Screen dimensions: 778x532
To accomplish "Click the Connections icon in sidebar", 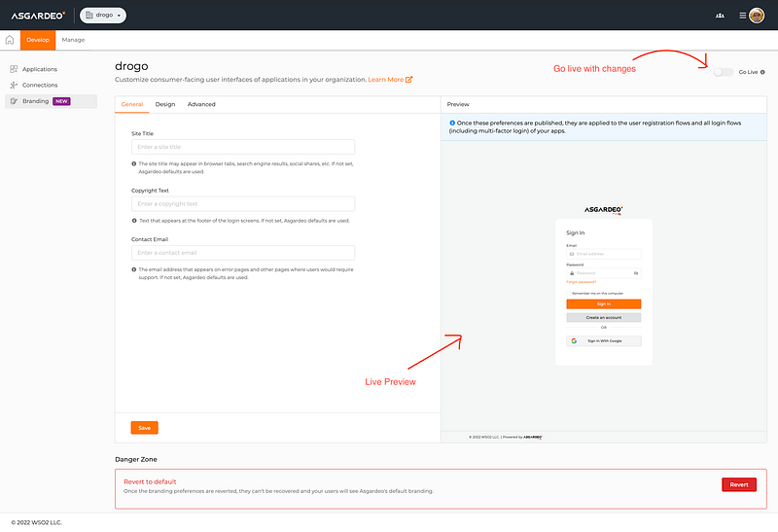I will 14,85.
